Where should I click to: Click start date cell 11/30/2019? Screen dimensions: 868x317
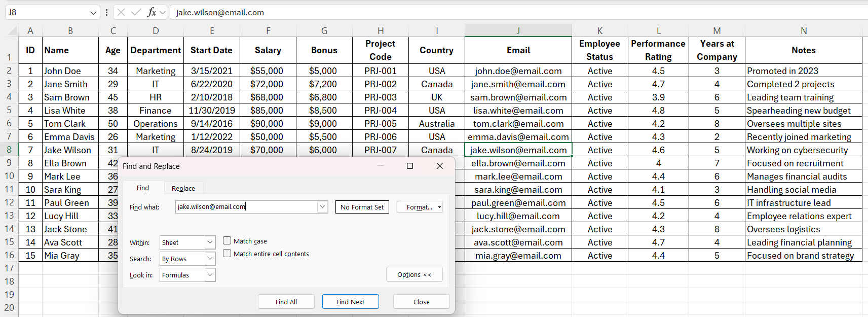point(212,111)
